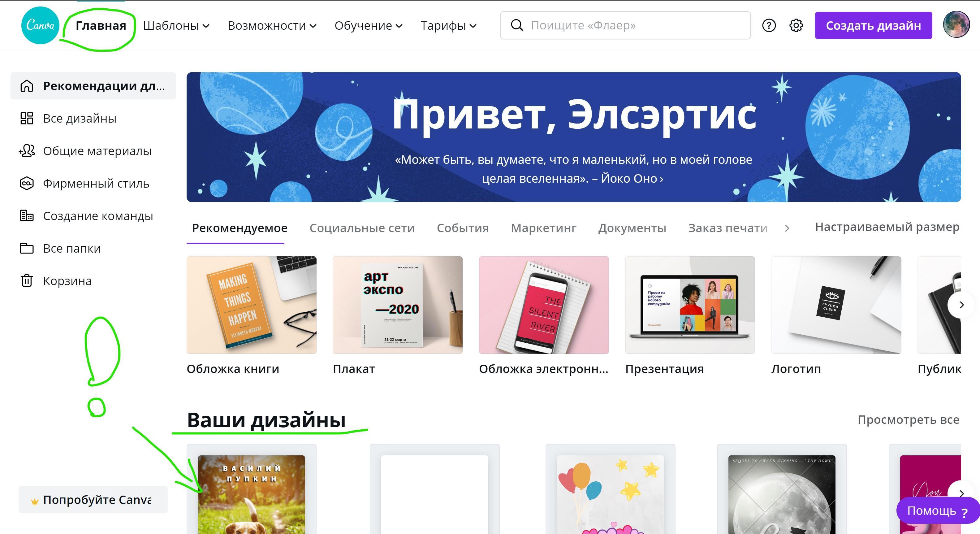Click the Все папки folder icon

tap(27, 248)
